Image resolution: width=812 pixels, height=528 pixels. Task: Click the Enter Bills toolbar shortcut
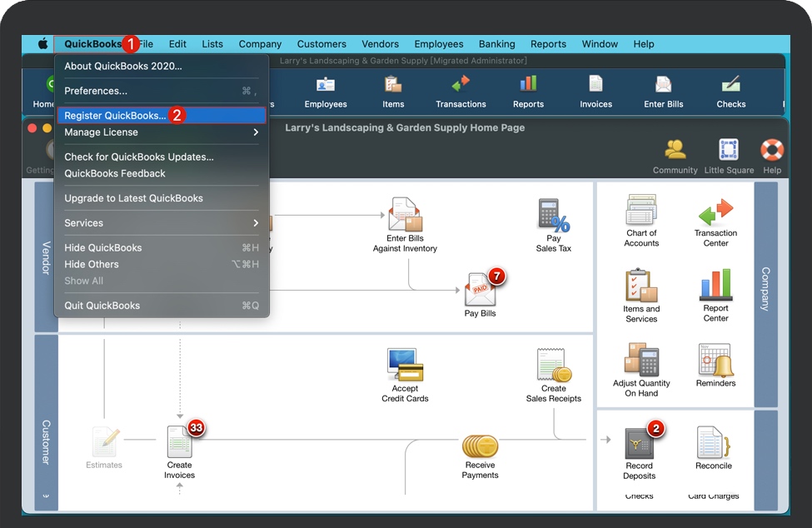coord(662,90)
